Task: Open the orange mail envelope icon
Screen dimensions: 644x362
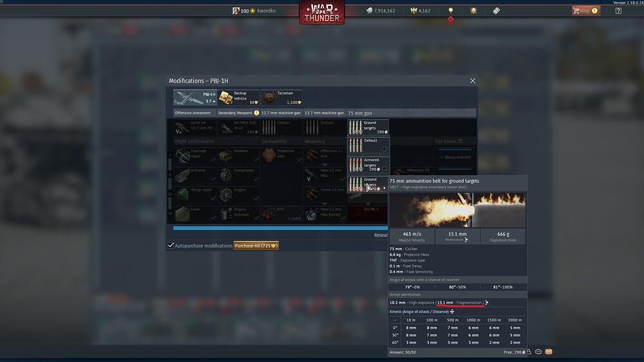Action: coord(549,352)
